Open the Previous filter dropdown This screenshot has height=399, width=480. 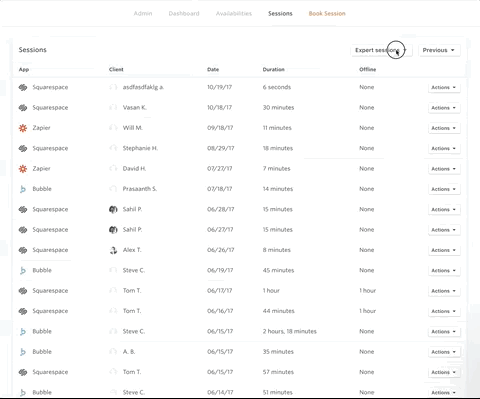[x=439, y=50]
